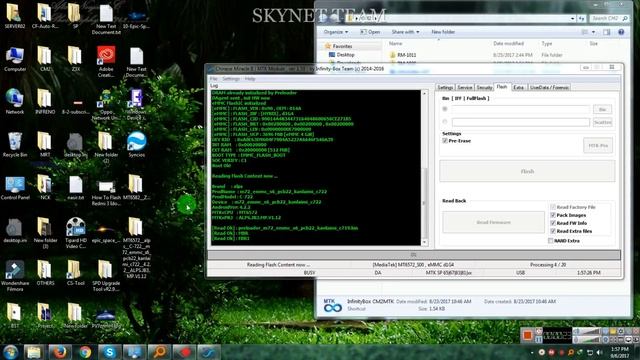Click the large Flash button
Screen dimensions: 640x360
point(527,171)
